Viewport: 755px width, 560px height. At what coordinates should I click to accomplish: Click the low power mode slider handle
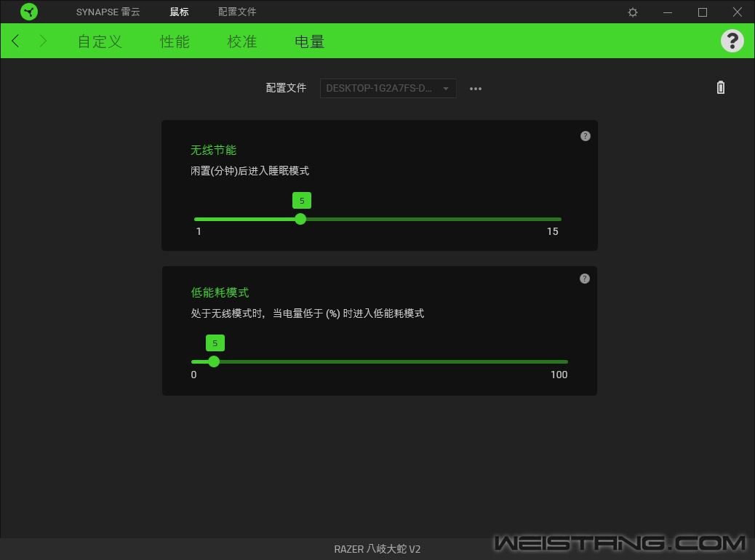point(214,361)
